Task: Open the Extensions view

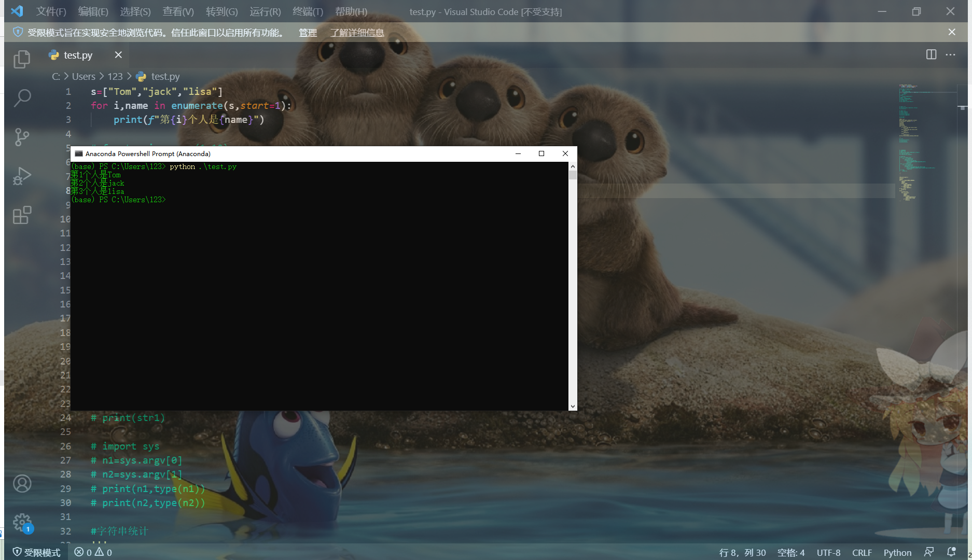Action: (22, 215)
